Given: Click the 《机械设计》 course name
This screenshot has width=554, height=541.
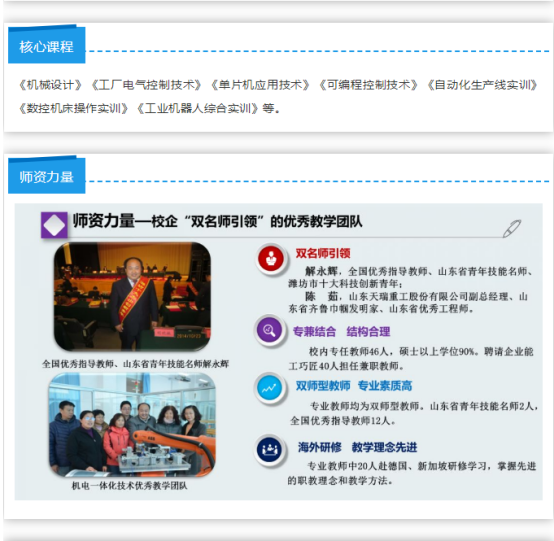Looking at the screenshot, I should tap(50, 85).
